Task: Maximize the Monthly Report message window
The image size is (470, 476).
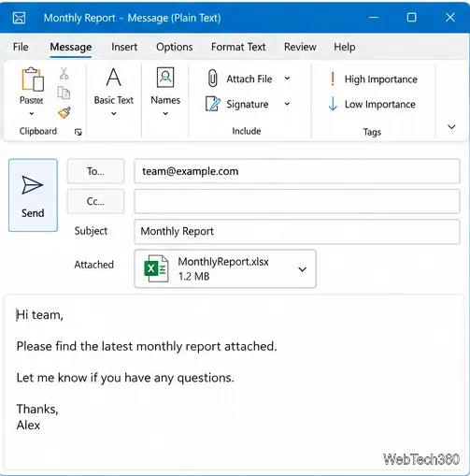Action: click(412, 18)
